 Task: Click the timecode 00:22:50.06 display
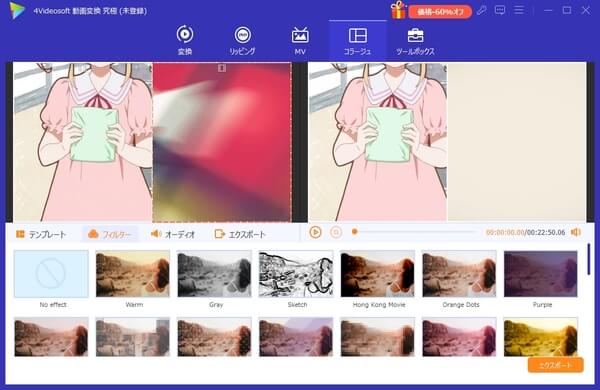click(546, 232)
